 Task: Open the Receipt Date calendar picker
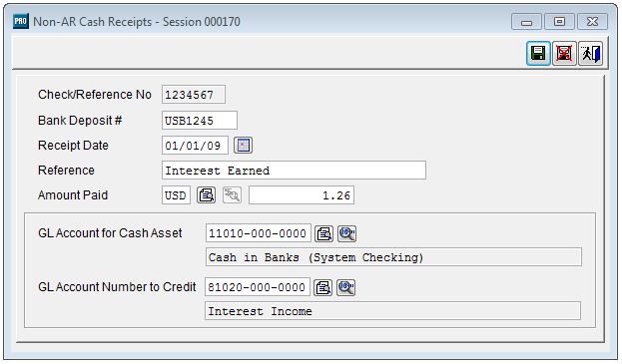[x=243, y=145]
